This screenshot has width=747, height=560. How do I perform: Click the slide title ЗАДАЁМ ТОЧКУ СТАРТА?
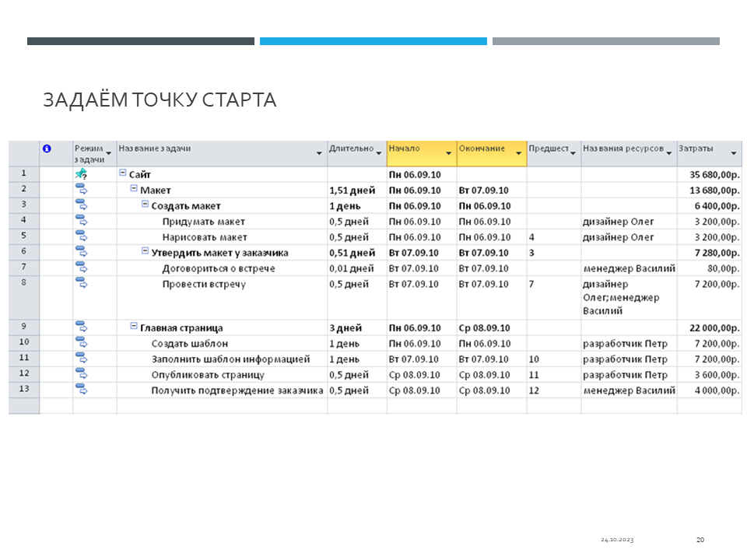tap(160, 100)
